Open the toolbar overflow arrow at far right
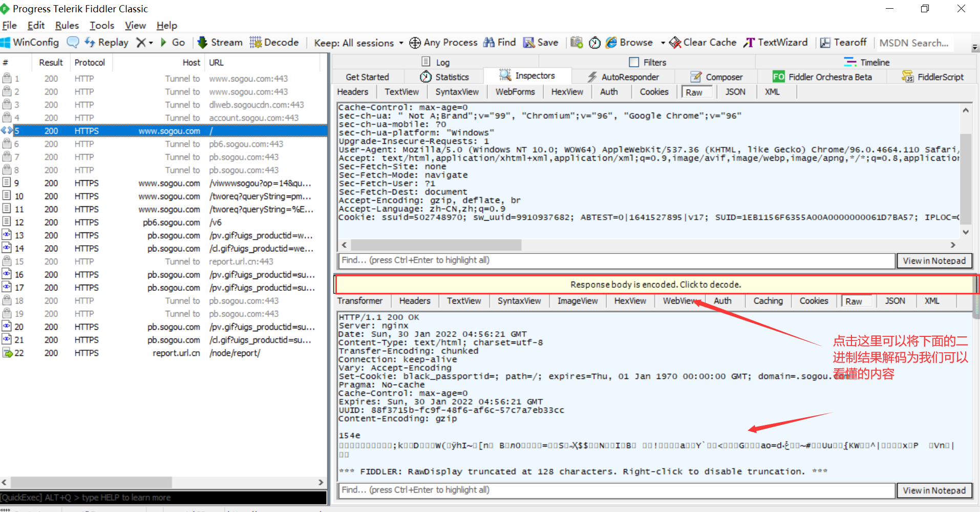980x512 pixels. [x=975, y=47]
